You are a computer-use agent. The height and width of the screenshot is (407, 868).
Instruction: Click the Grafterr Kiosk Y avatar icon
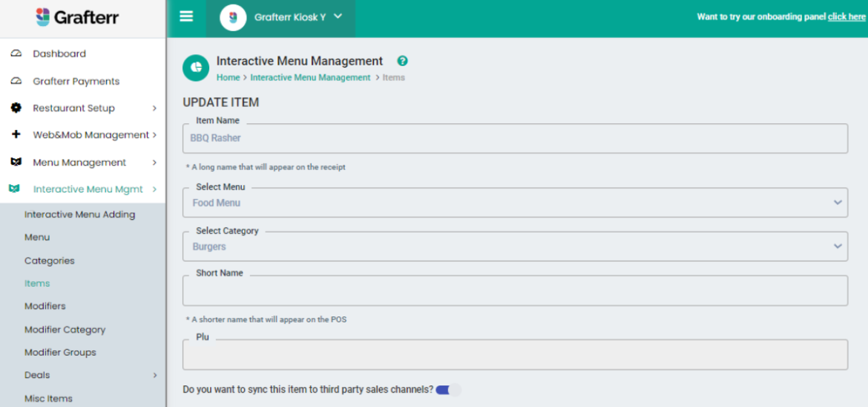click(233, 17)
